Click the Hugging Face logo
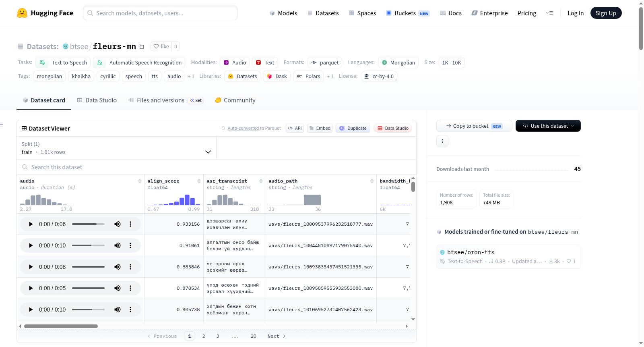Viewport: 644px width, 347px height. [x=45, y=13]
